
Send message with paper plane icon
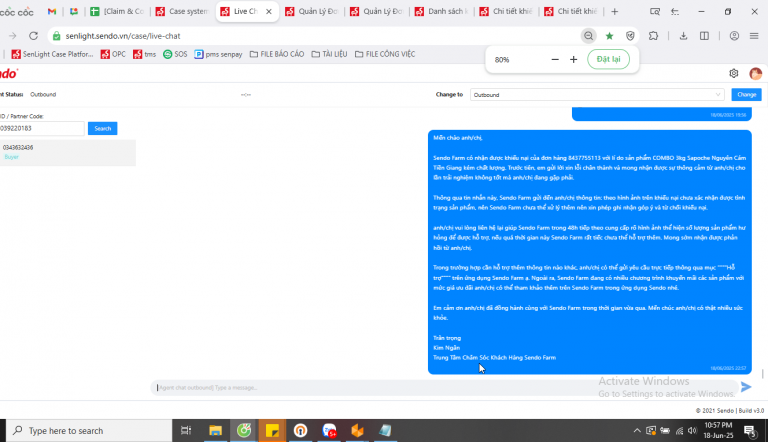pos(746,387)
